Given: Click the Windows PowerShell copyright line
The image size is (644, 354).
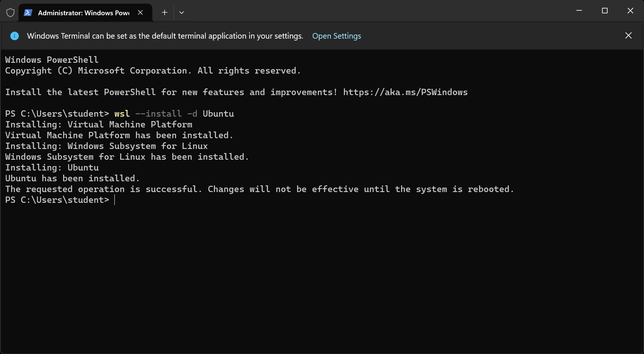Looking at the screenshot, I should pos(153,70).
